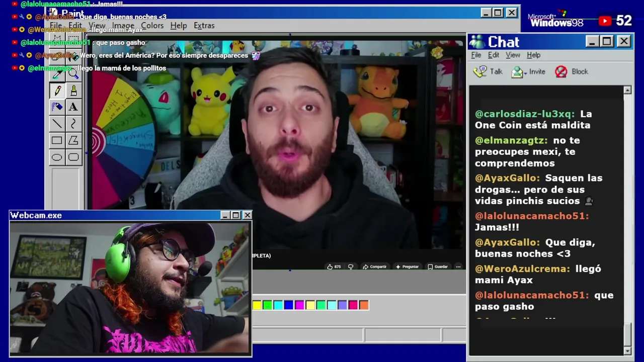
Task: Select the Magnifier zoom tool
Action: click(73, 74)
